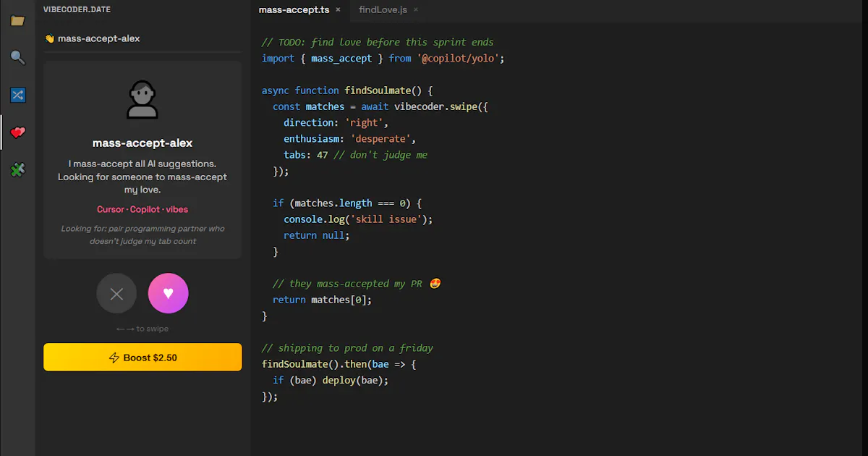
Task: Click the waving mass-accept-alex header row
Action: (x=142, y=38)
